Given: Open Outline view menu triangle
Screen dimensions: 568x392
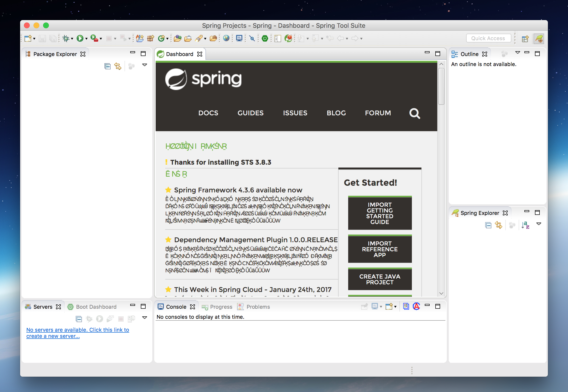Looking at the screenshot, I should pos(517,52).
